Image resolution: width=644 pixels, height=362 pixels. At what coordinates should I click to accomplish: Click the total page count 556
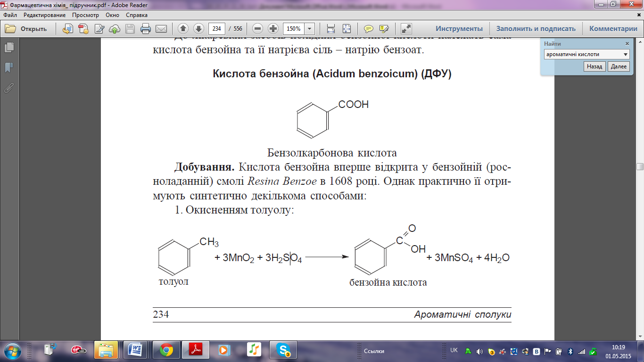(x=237, y=29)
